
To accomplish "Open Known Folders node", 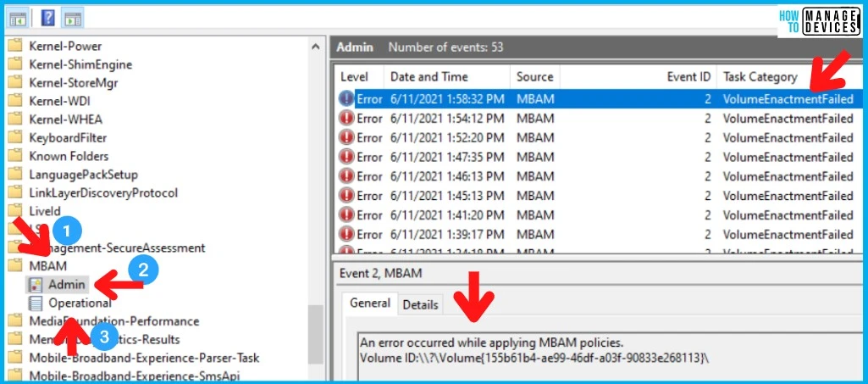I will pyautogui.click(x=69, y=156).
